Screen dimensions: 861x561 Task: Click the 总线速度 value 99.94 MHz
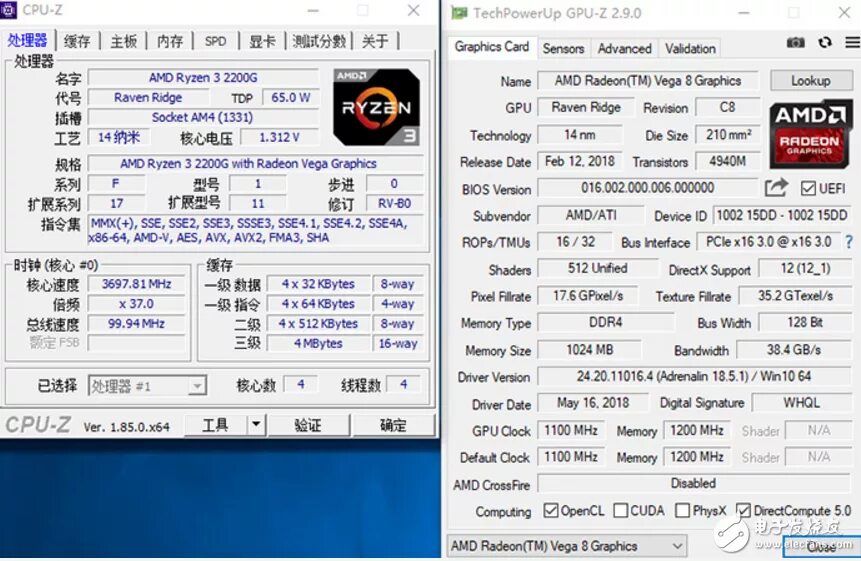136,323
